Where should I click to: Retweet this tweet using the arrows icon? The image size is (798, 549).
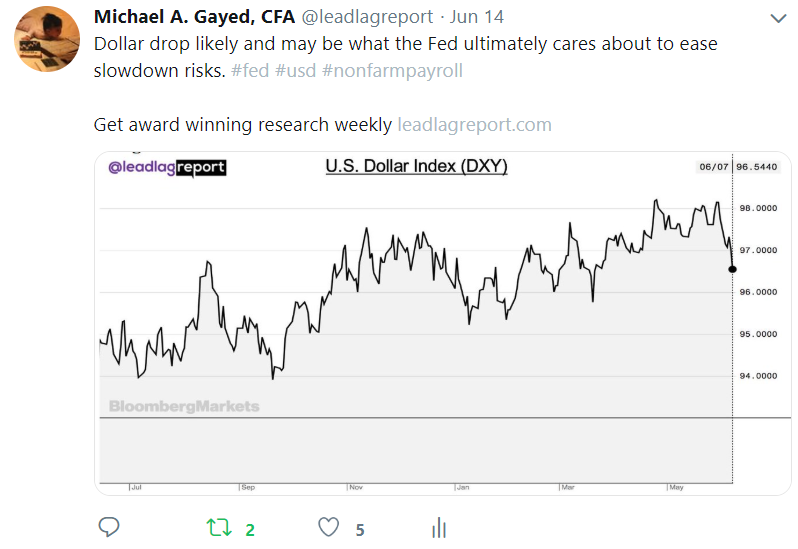217,527
